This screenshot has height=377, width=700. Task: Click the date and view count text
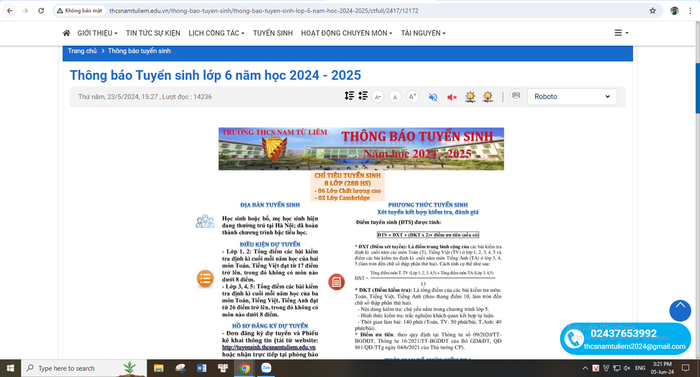pos(145,96)
